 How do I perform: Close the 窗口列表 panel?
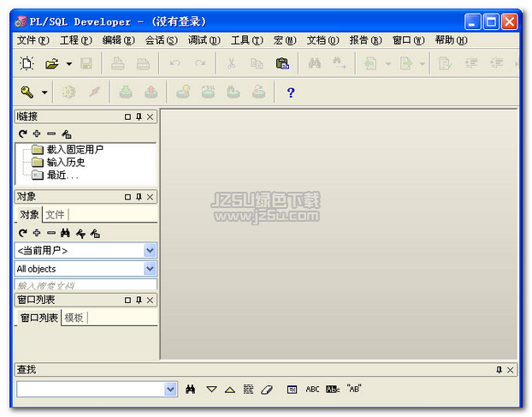click(150, 301)
